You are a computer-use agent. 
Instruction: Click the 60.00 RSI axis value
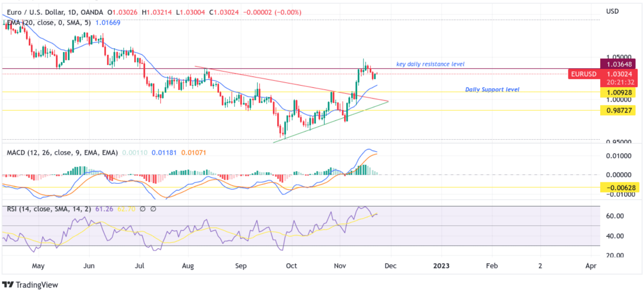[615, 216]
